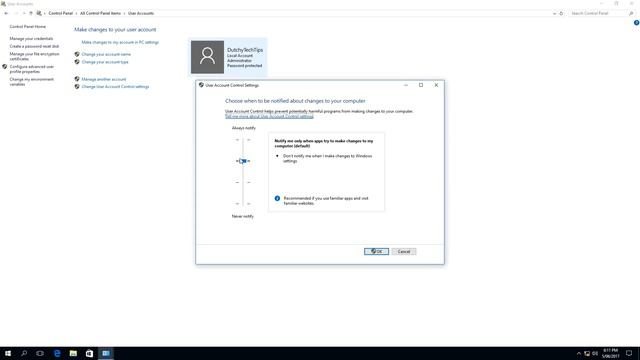Open Change my environment variables

(x=31, y=82)
